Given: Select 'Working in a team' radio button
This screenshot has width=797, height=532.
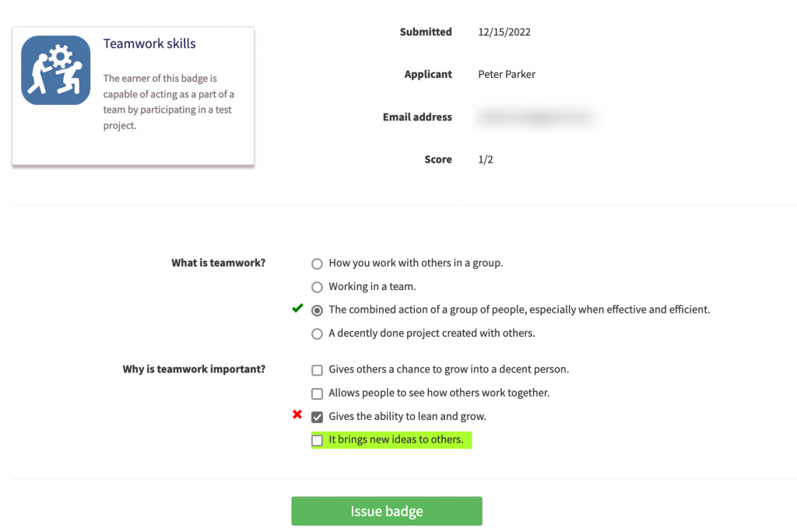Looking at the screenshot, I should [x=317, y=287].
